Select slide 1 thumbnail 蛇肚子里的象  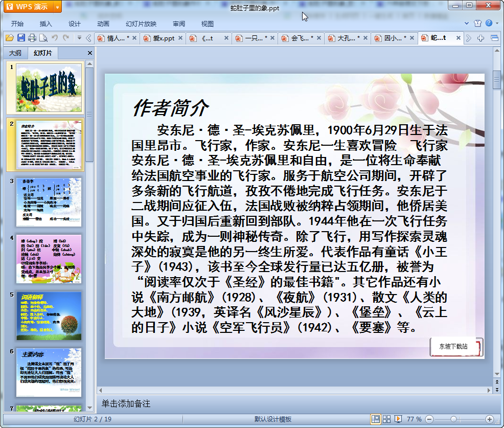pyautogui.click(x=49, y=87)
